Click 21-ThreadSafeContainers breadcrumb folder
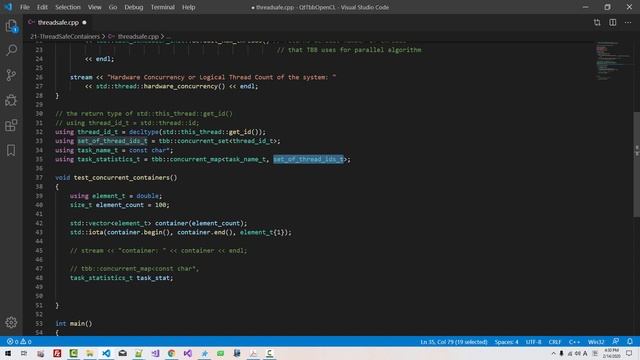 click(65, 36)
